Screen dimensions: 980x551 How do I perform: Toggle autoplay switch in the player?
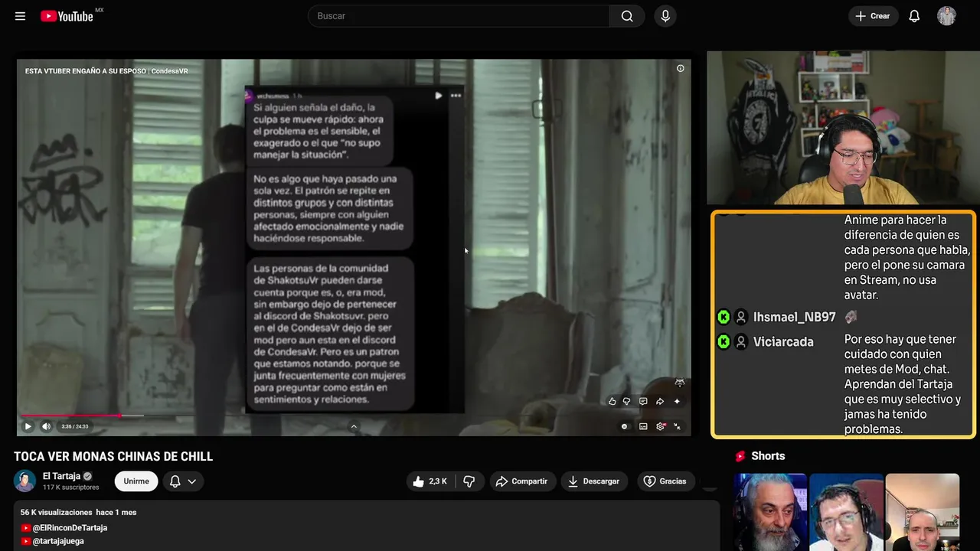[625, 426]
